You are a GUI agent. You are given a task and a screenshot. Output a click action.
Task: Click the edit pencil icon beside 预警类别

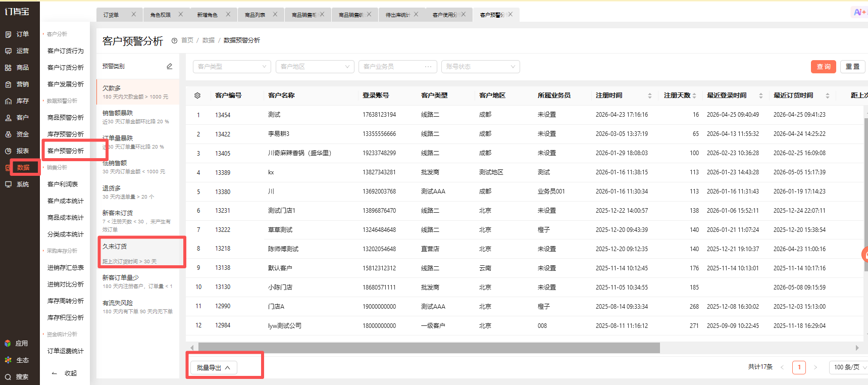point(170,66)
